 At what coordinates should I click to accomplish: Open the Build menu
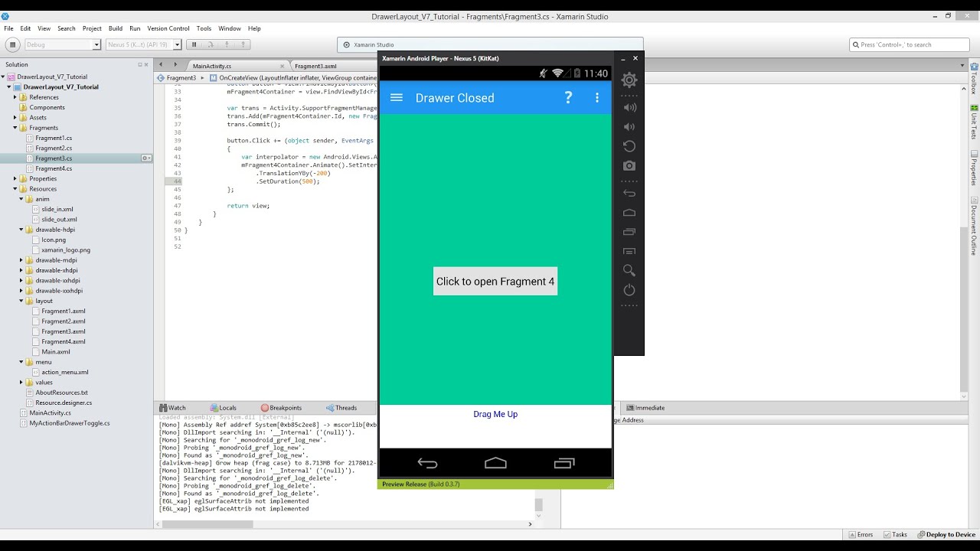116,28
